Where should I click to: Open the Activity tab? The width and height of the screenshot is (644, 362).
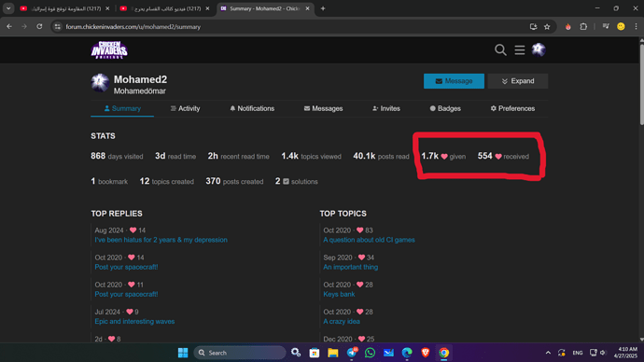coord(185,108)
